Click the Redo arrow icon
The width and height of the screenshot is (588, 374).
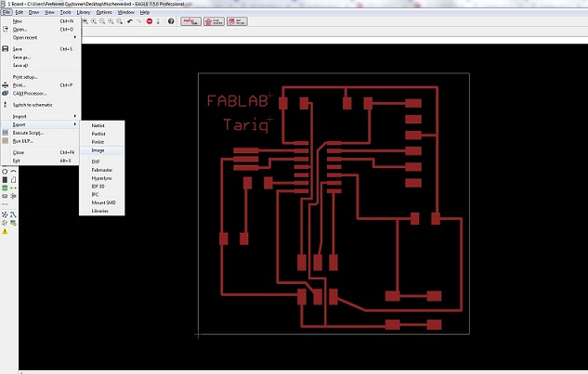click(139, 21)
